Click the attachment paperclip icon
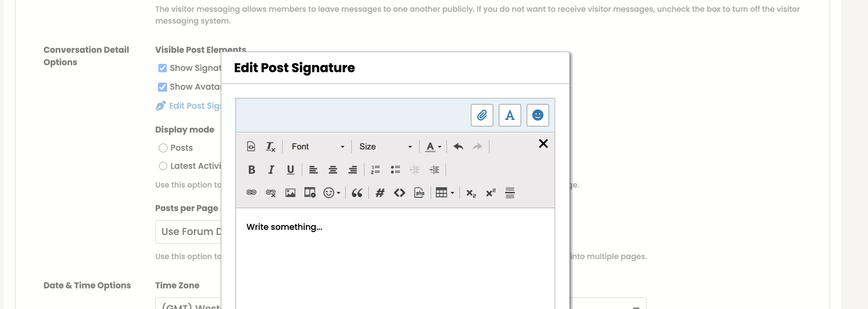Viewport: 868px width, 309px height. point(482,115)
